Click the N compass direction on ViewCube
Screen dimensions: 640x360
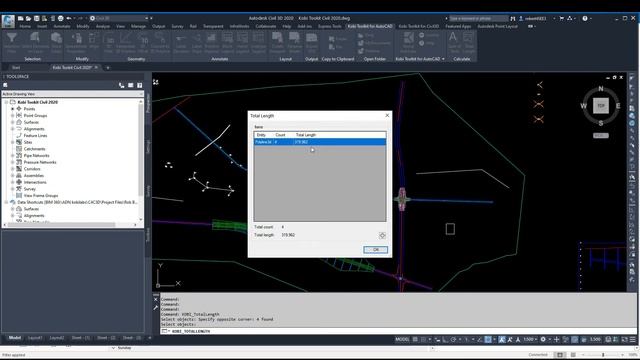[600, 88]
